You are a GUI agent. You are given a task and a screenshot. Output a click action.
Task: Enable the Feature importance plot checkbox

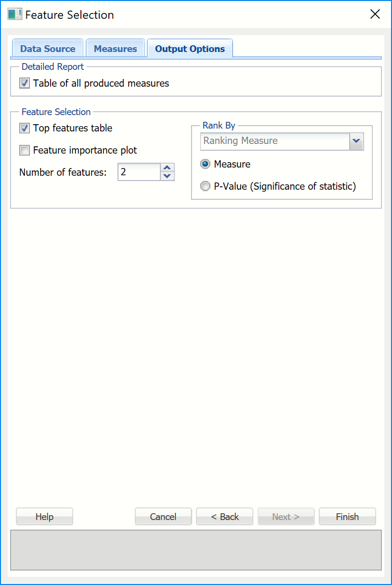point(24,150)
